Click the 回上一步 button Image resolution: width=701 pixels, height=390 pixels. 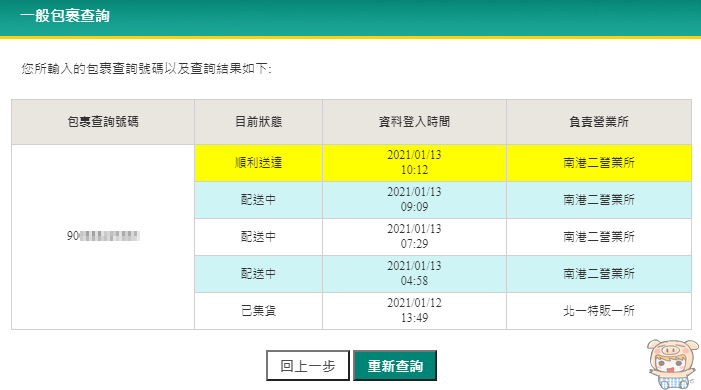click(x=308, y=366)
